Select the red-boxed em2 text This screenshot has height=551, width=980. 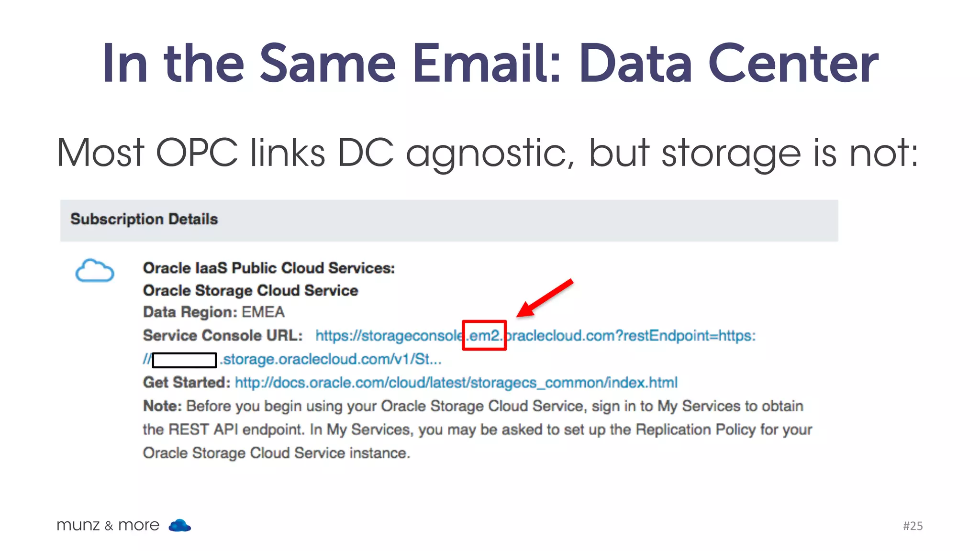(x=484, y=335)
